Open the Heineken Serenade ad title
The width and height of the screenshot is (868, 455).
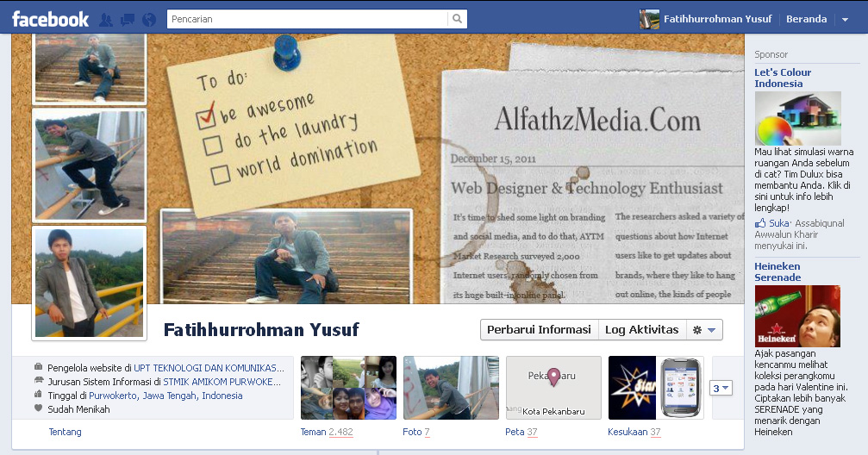[x=777, y=271]
